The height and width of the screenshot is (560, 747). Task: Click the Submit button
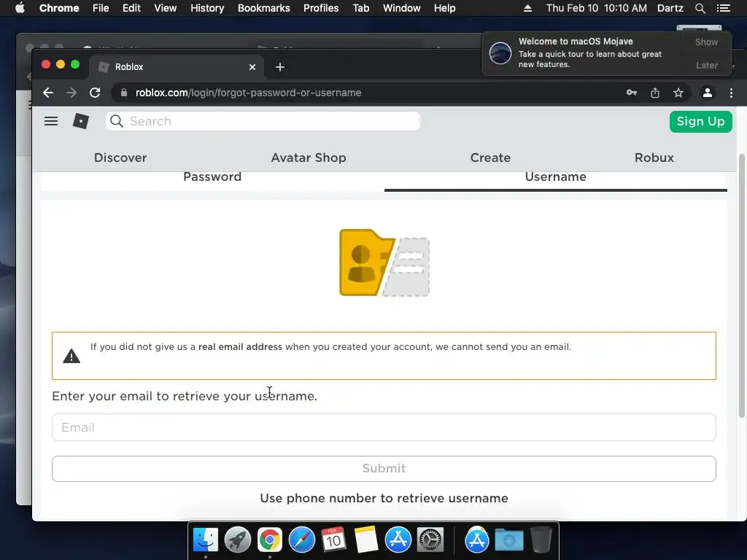pos(384,469)
